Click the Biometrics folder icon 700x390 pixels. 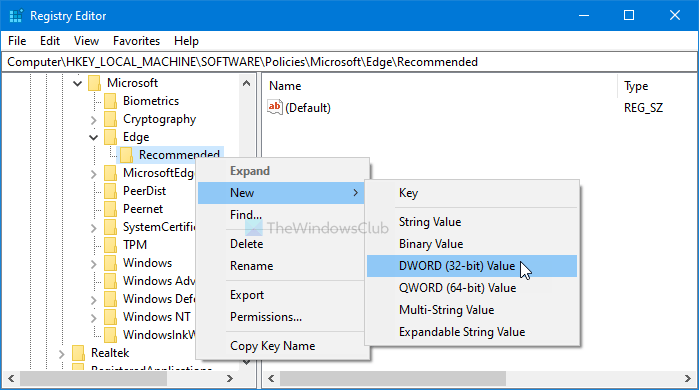[110, 101]
